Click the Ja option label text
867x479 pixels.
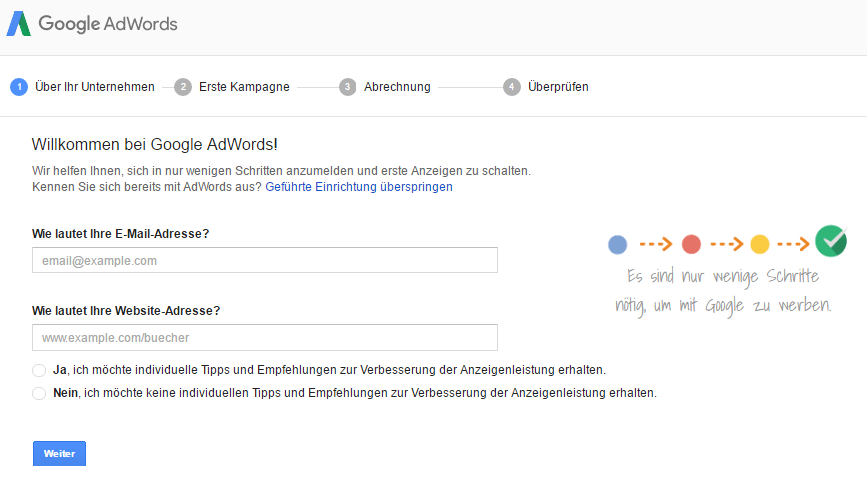(x=330, y=370)
